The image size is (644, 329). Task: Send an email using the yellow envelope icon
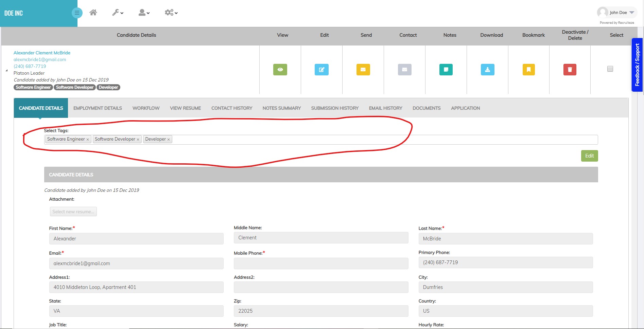click(x=363, y=70)
